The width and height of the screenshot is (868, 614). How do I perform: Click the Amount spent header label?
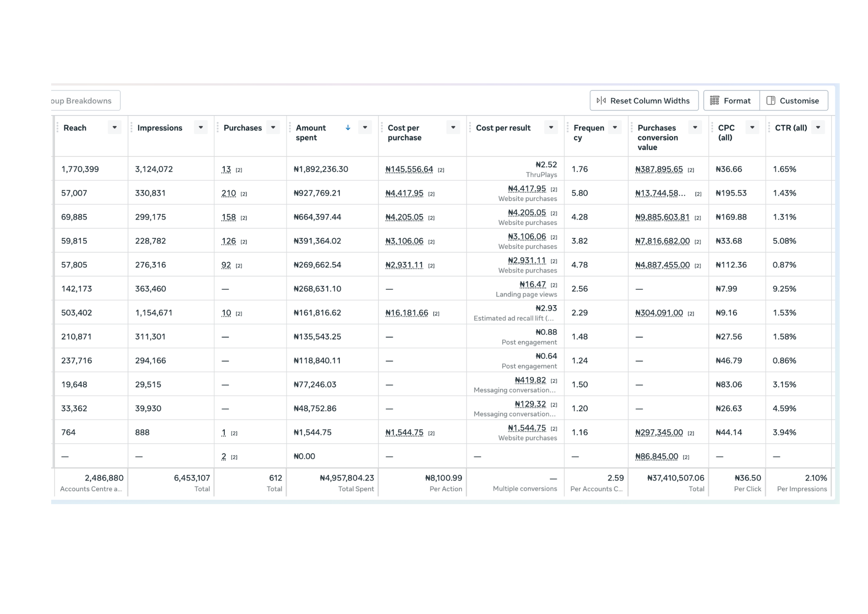[x=311, y=132]
